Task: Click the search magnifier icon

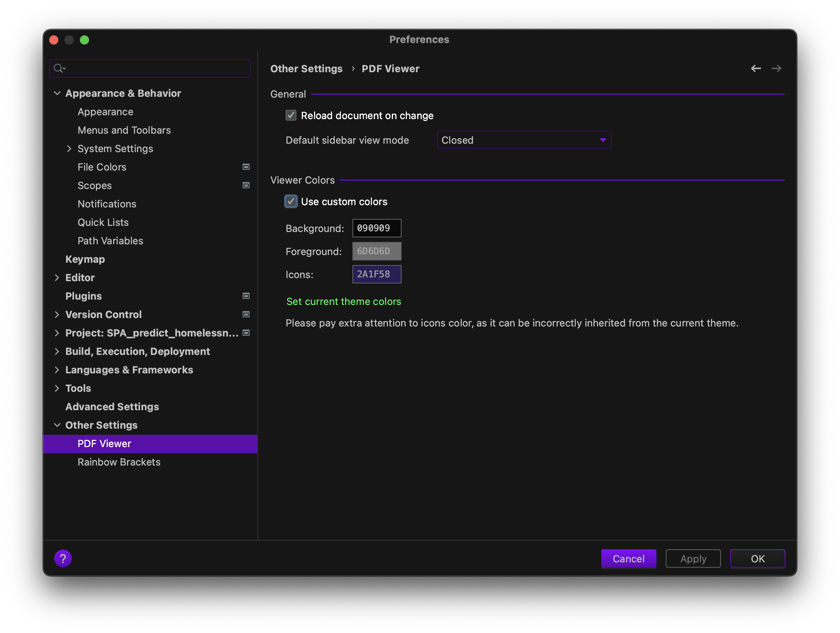Action: click(58, 68)
